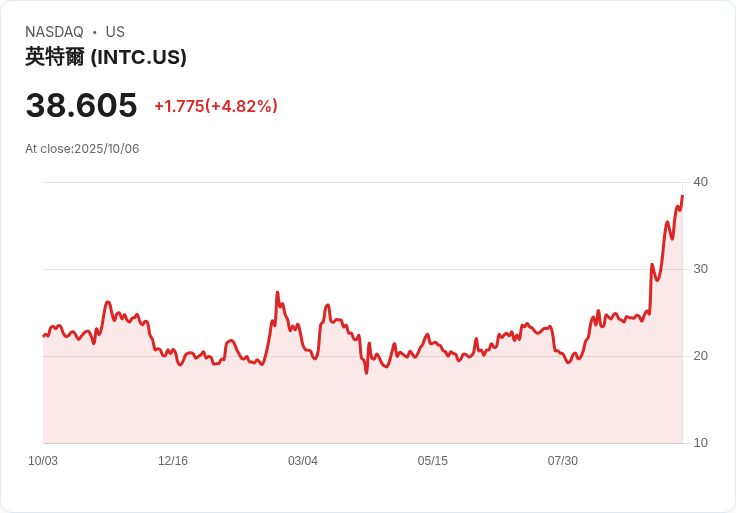
Task: Click the 03/04 date axis label
Action: tap(303, 461)
